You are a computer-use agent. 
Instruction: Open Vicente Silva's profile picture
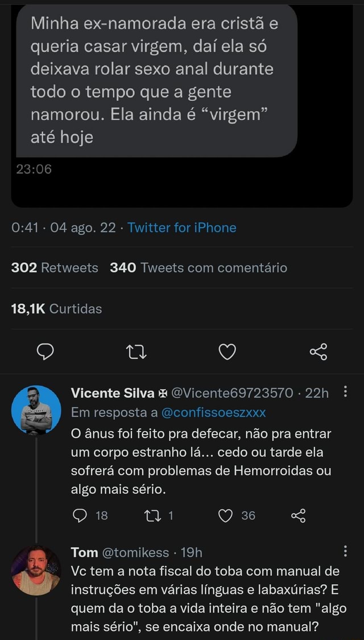pos(36,410)
